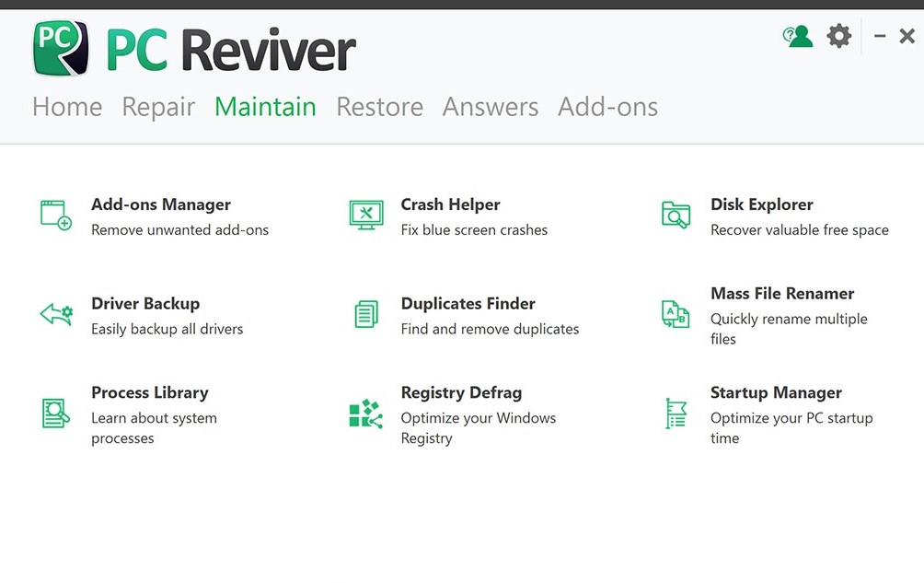
Task: Click the Duplicates Finder documents icon
Action: [366, 314]
